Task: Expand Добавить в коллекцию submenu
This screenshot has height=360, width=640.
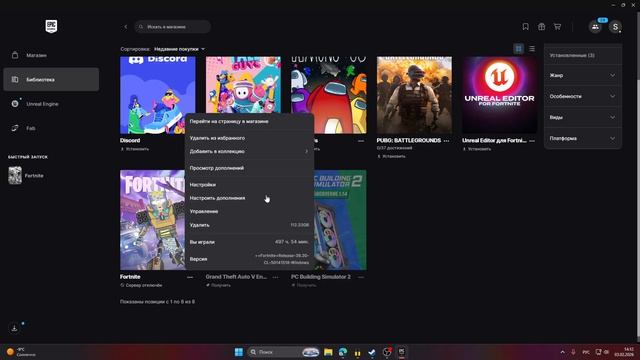Action: (x=249, y=151)
